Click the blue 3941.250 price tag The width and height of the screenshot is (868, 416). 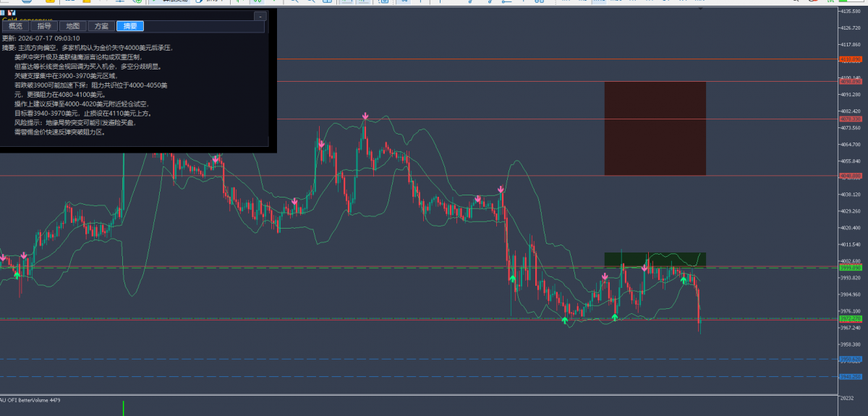point(850,376)
